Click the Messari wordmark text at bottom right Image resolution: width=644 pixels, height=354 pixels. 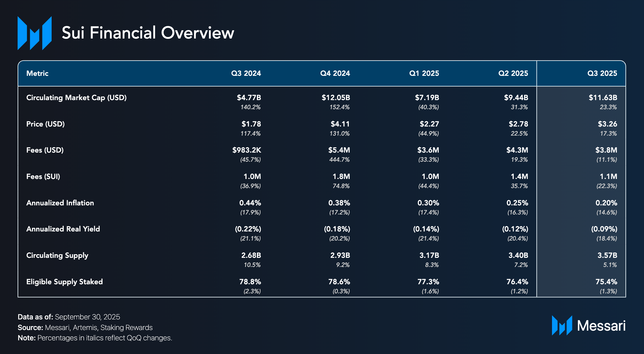601,326
